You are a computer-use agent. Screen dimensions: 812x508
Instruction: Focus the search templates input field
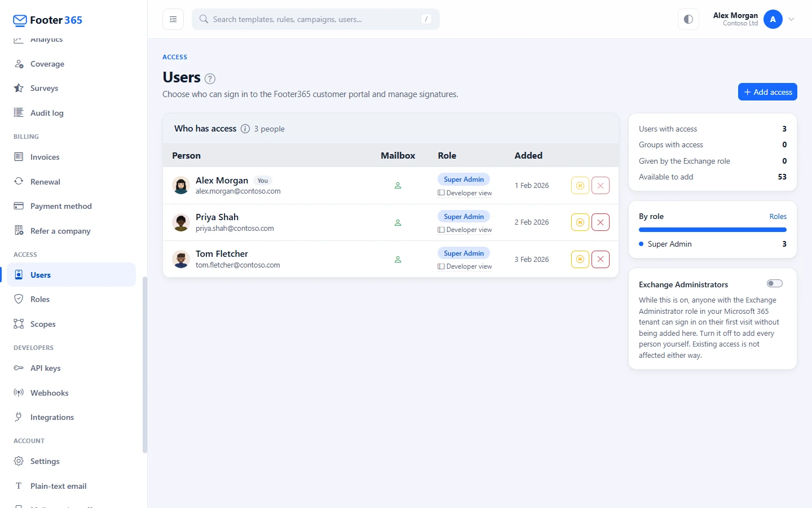click(316, 19)
